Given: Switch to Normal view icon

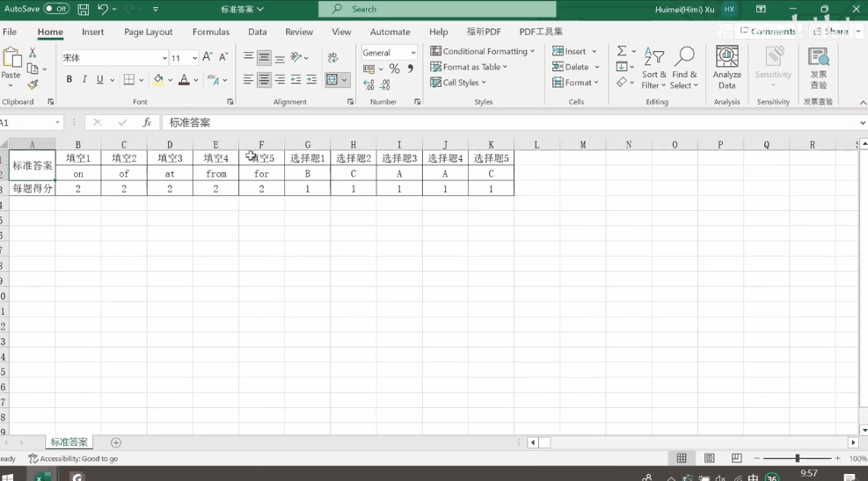Looking at the screenshot, I should [682, 458].
